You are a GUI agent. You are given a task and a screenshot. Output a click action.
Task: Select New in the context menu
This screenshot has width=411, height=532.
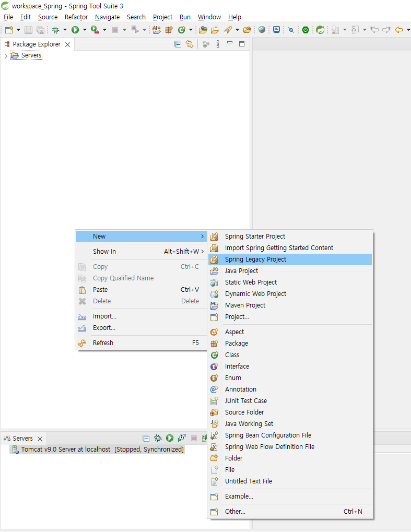[141, 237]
